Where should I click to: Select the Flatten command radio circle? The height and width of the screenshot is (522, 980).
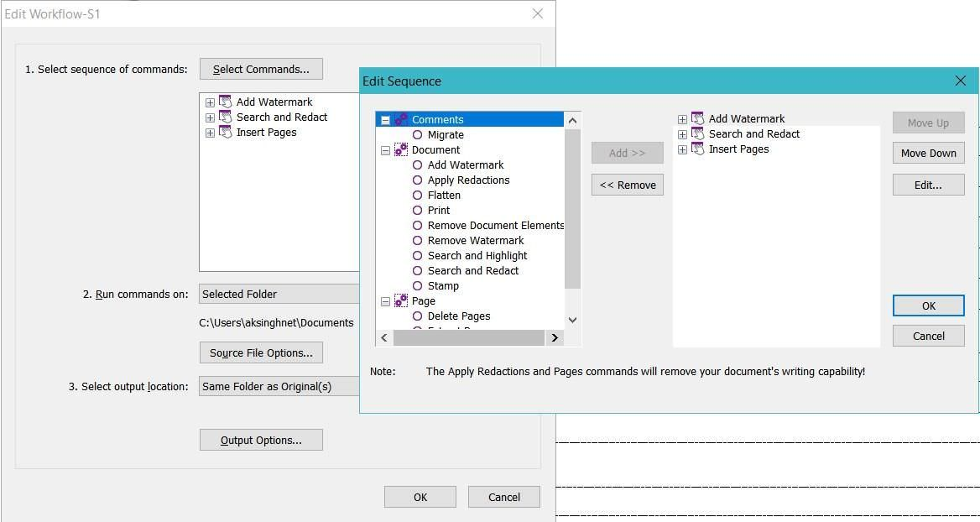pyautogui.click(x=418, y=195)
